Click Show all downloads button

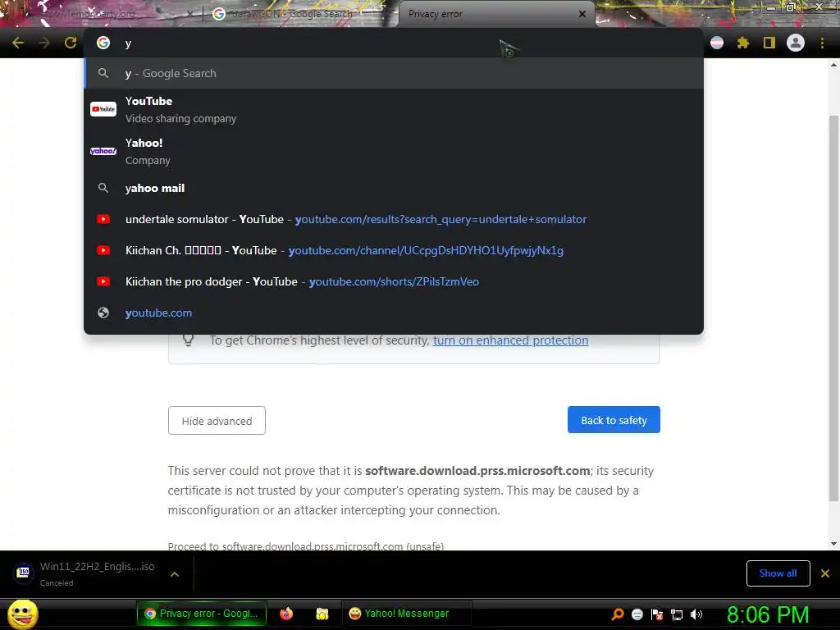778,573
